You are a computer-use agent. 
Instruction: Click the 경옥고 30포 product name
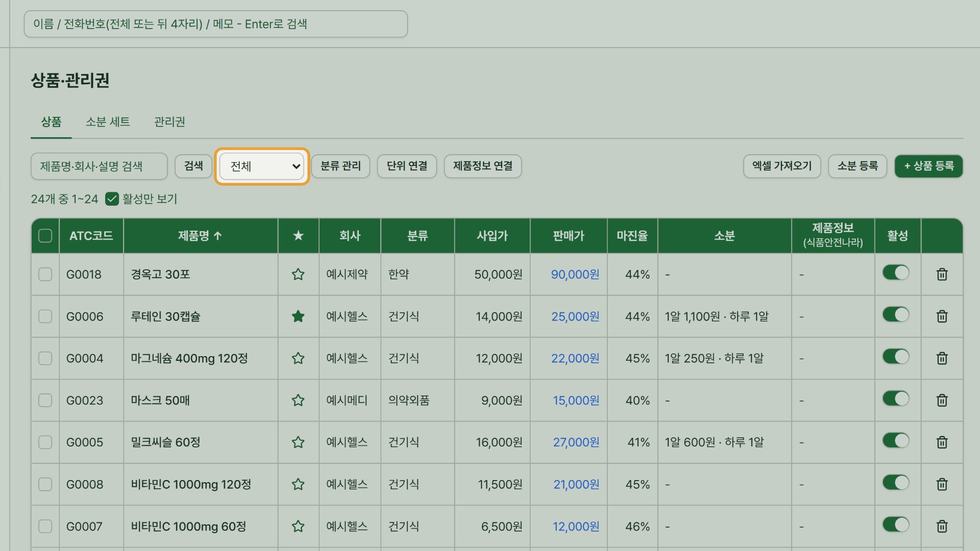[x=160, y=274]
